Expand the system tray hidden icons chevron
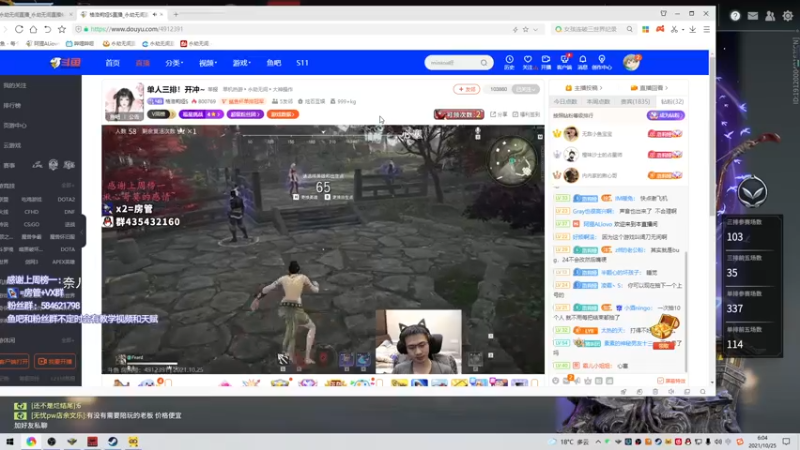Screen dimensions: 800x450 (598, 441)
